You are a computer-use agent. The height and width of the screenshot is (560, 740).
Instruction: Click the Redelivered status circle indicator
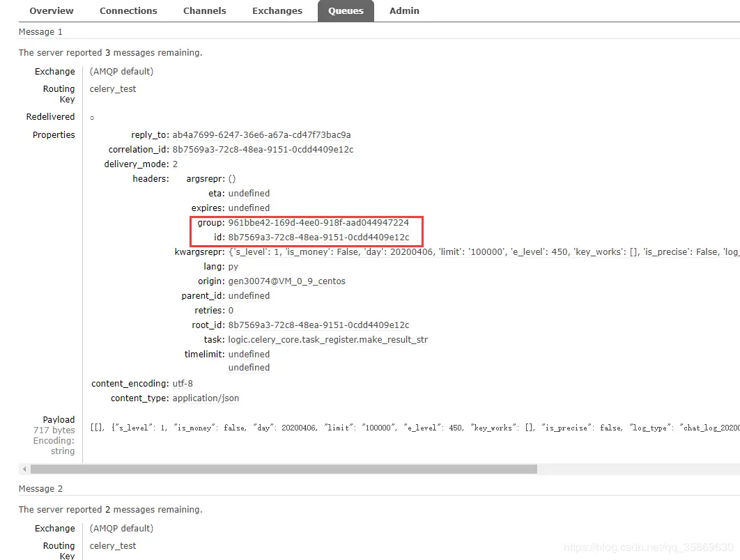tap(92, 118)
